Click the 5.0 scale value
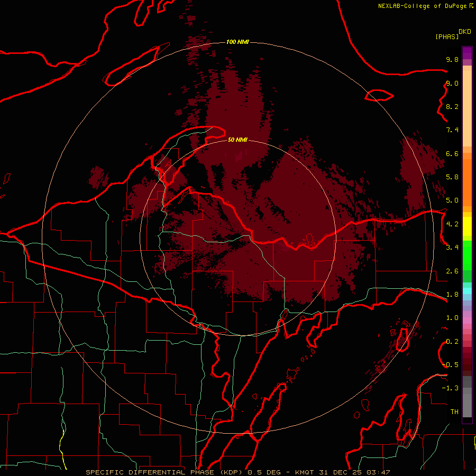The image size is (476, 476). coord(452,200)
